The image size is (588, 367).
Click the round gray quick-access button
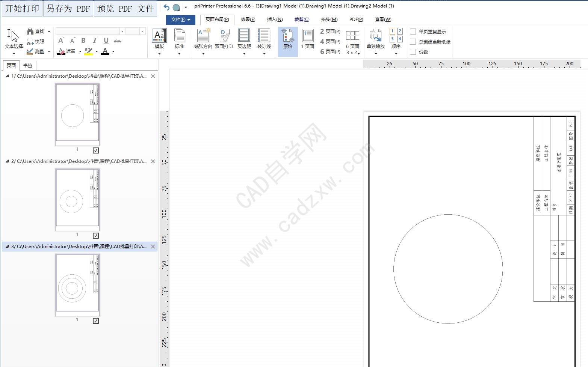pos(176,7)
